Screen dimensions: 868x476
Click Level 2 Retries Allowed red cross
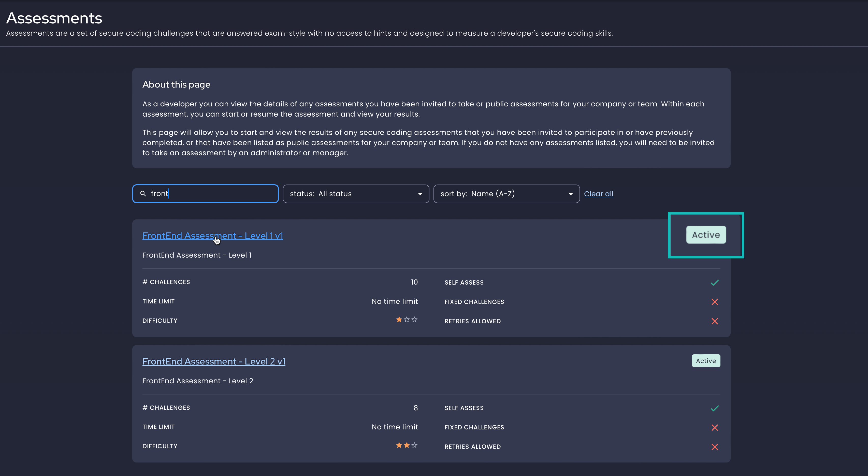[715, 447]
